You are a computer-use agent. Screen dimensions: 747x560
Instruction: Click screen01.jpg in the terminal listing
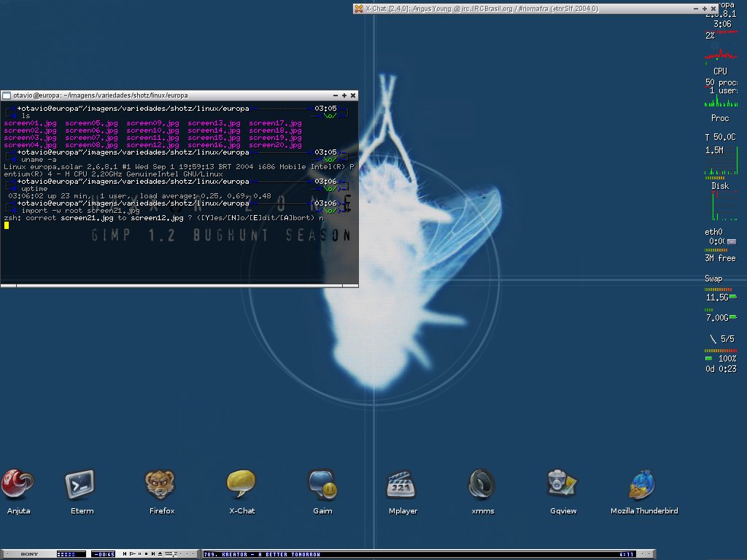pos(30,123)
